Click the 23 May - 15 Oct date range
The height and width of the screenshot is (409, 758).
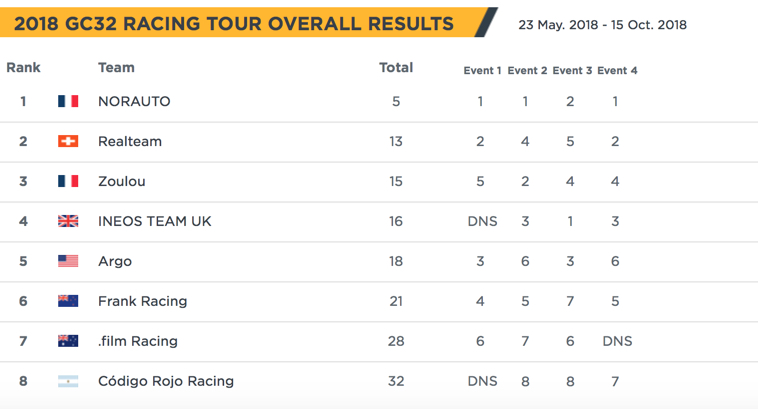(x=602, y=25)
